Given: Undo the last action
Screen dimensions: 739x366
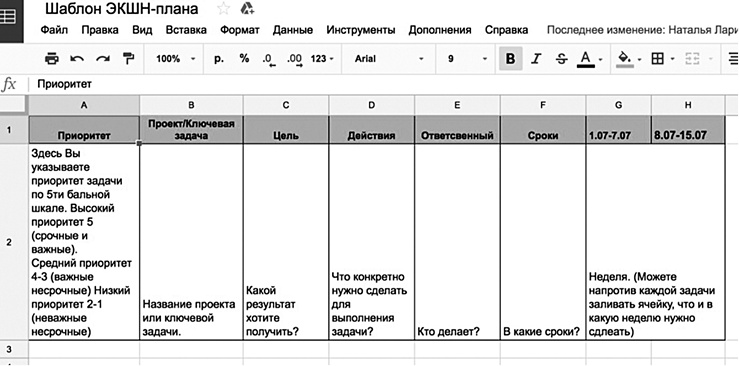Looking at the screenshot, I should click(77, 59).
